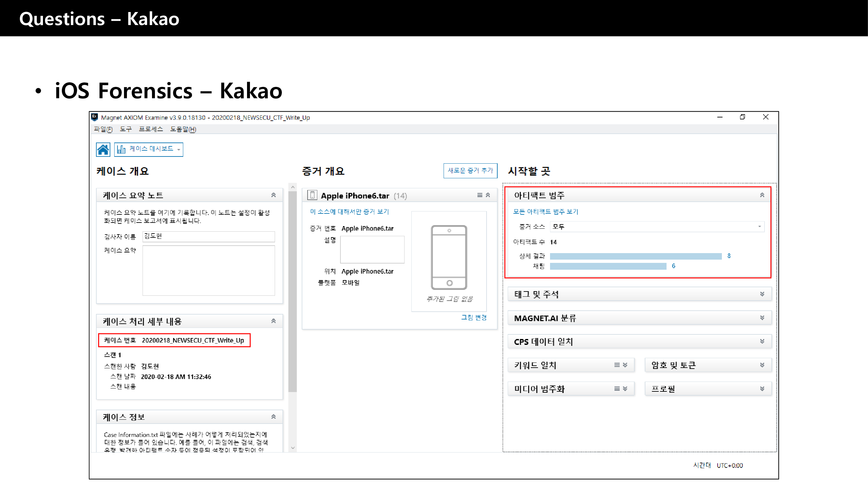The image size is (868, 488).
Task: Click the list icon on 키워드 일치 panel
Action: pos(617,365)
